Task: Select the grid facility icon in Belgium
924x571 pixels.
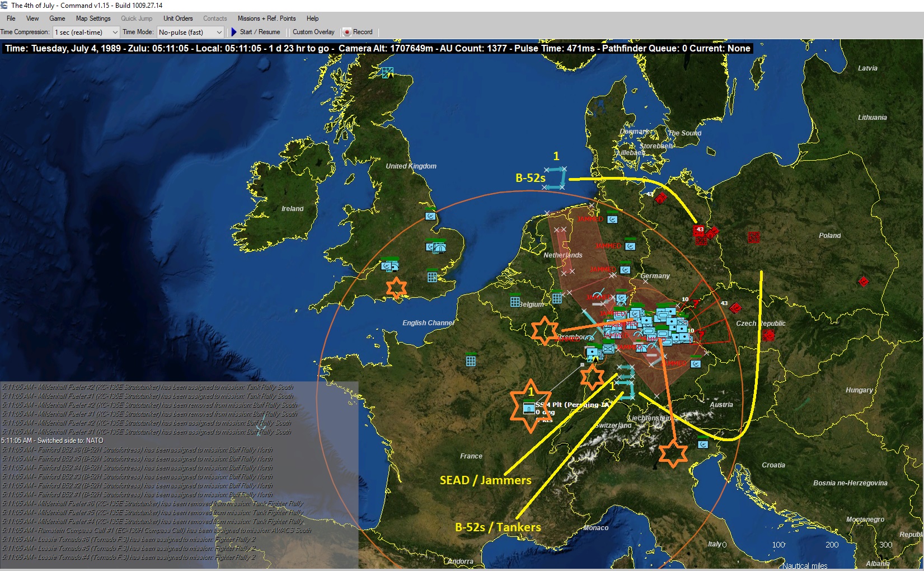Action: 515,302
